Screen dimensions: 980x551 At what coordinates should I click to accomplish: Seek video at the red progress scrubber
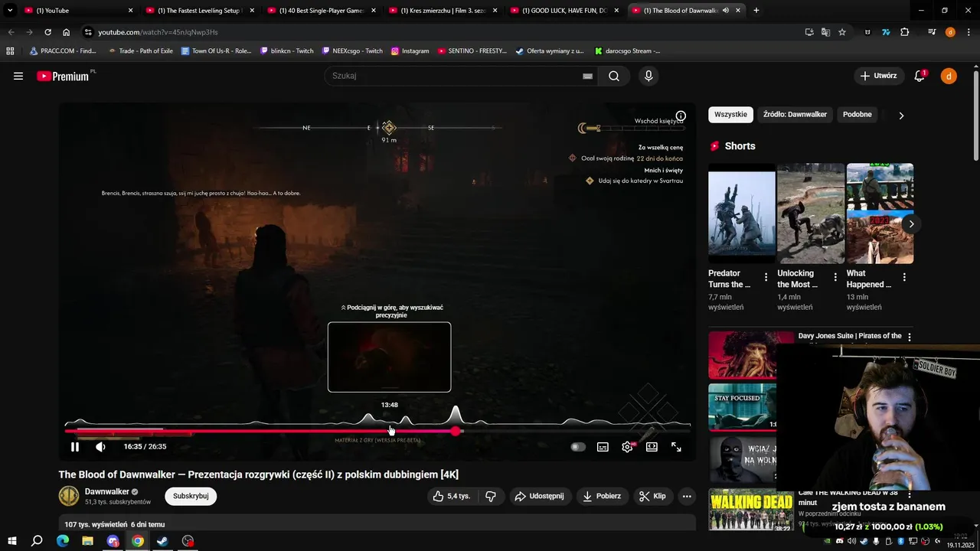pyautogui.click(x=456, y=432)
